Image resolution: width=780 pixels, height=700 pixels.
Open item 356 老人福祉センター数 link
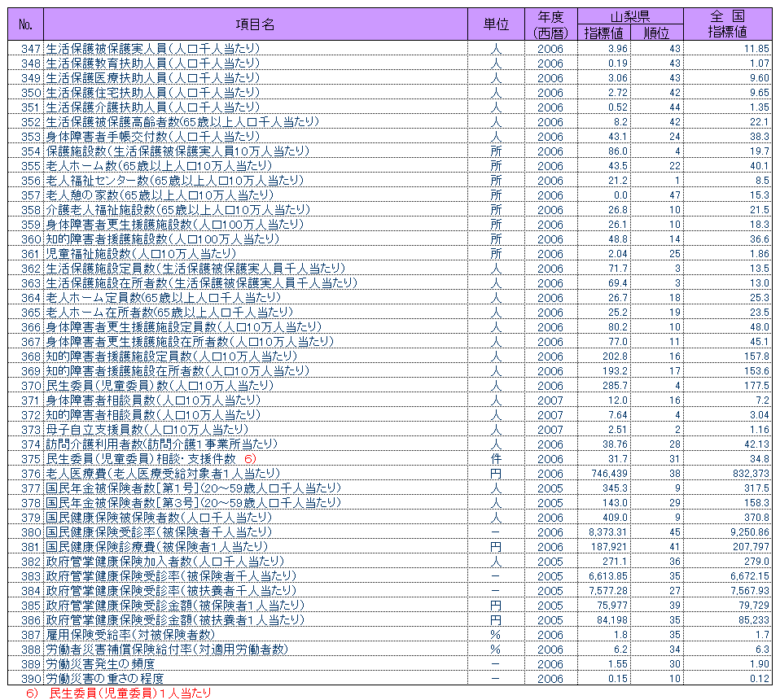(x=174, y=181)
